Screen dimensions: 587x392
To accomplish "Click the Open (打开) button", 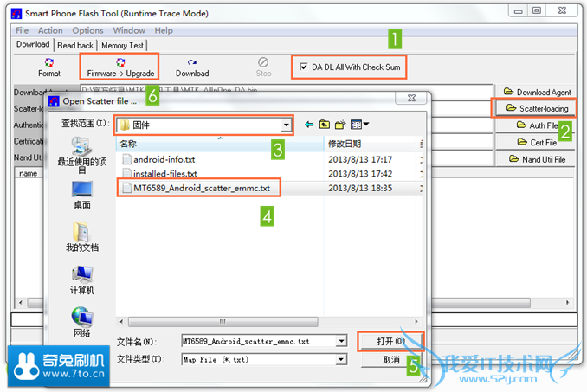I will point(390,341).
